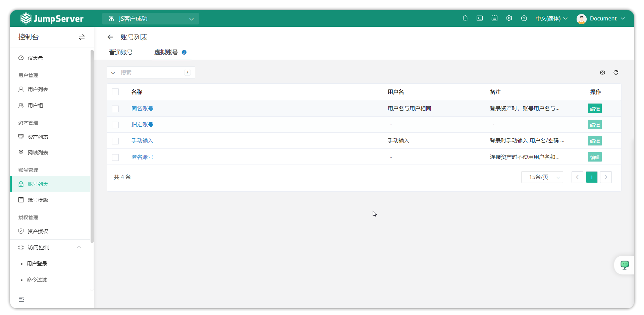Open system settings gear in top bar
Viewport: 644px width, 315px height.
[x=509, y=18]
